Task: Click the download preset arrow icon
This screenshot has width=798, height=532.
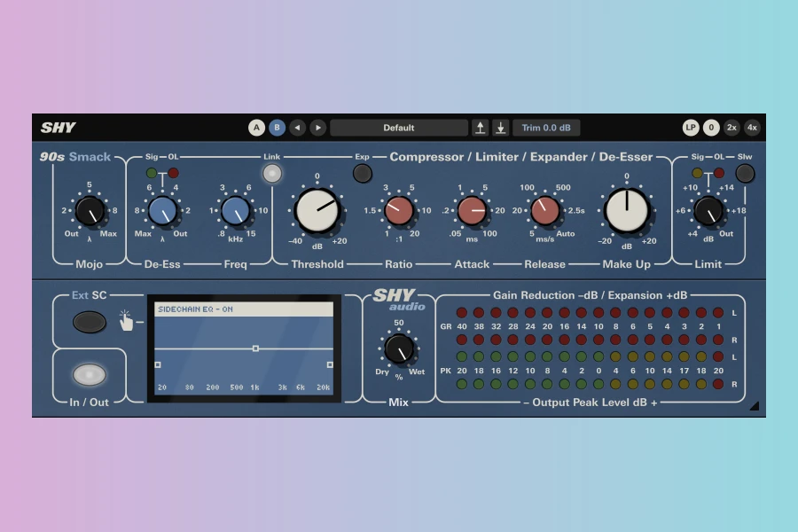Action: [501, 128]
